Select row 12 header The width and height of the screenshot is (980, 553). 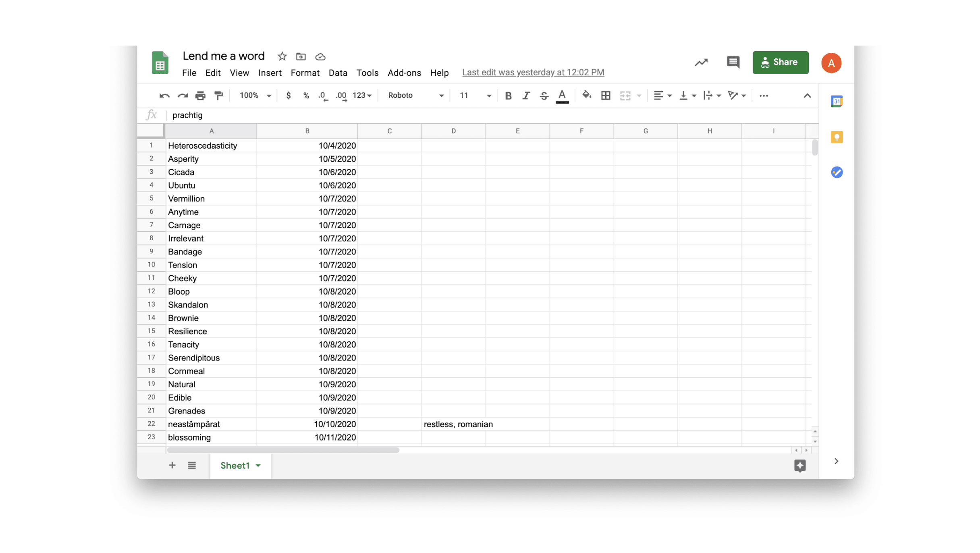click(151, 291)
